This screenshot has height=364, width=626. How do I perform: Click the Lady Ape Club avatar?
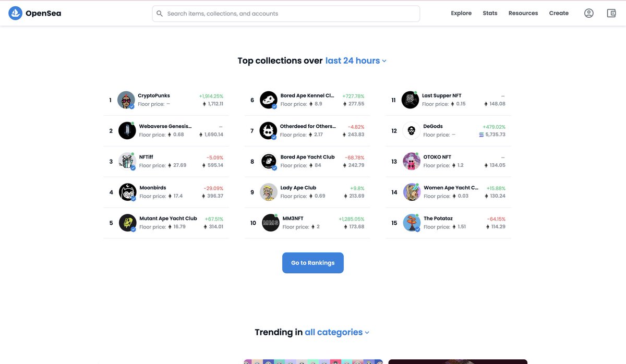269,192
